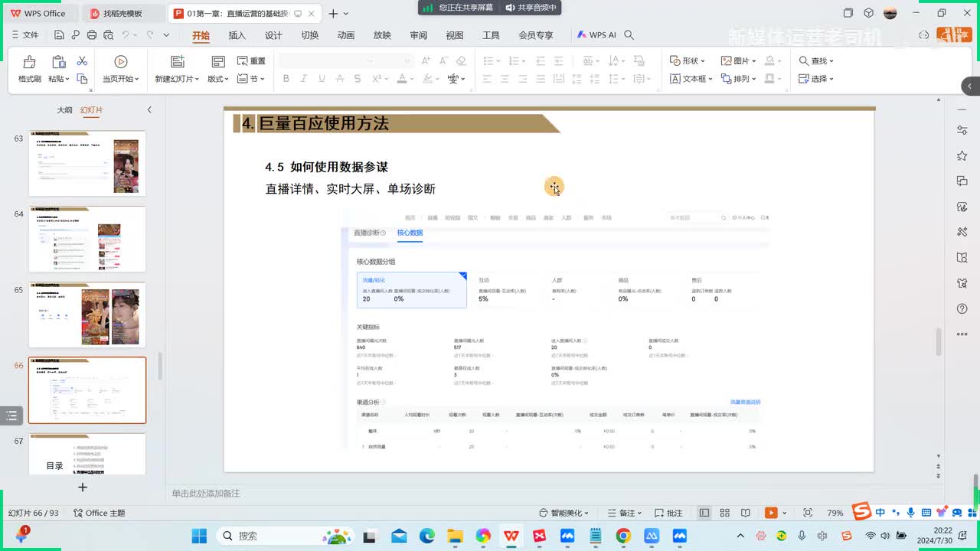Open Google Chrome from the taskbar
This screenshot has height=551, width=980.
(x=623, y=536)
